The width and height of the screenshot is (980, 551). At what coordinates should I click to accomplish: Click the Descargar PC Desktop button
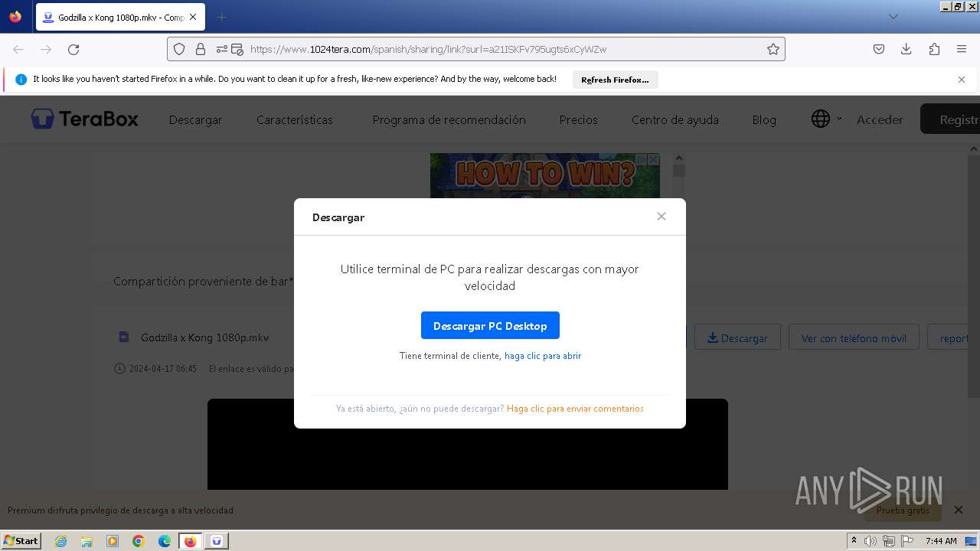pos(490,325)
